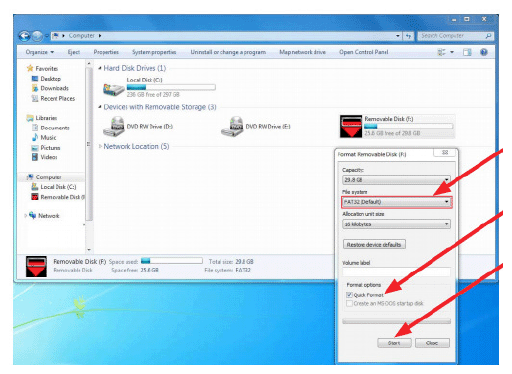Click the Favorites star icon
Screen dimensions: 512x374
point(30,68)
